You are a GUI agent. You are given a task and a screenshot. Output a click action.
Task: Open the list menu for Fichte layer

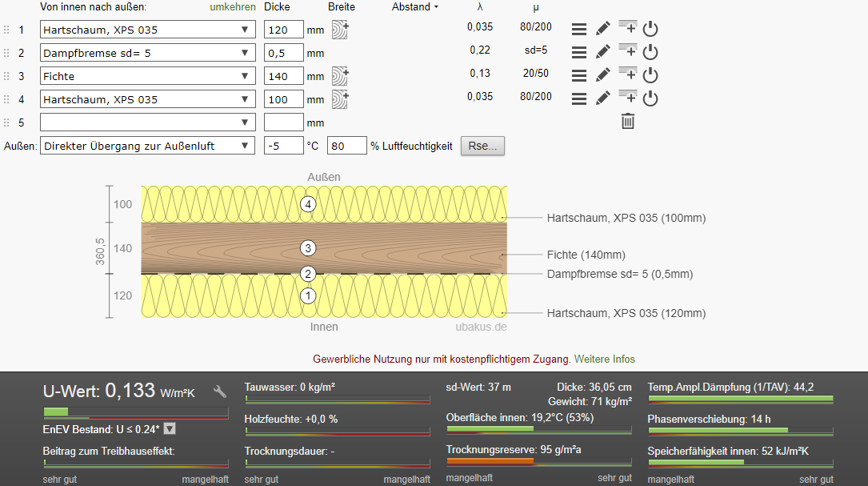click(x=579, y=76)
